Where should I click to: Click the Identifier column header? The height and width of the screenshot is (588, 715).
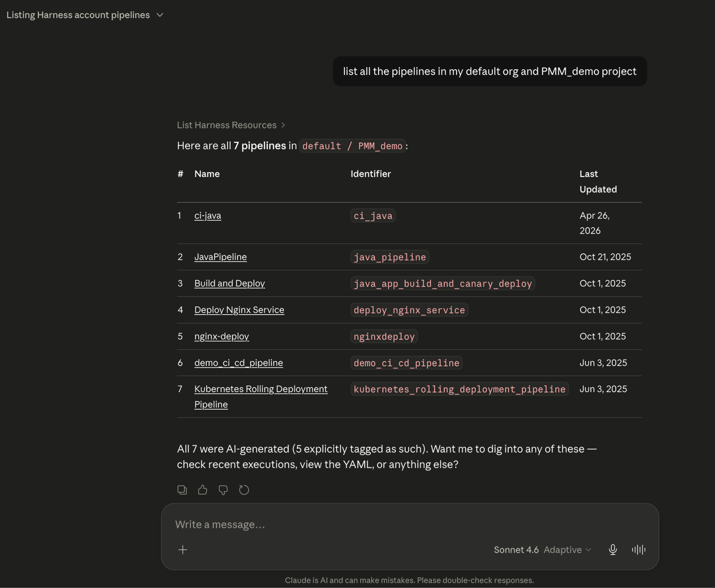tap(370, 174)
